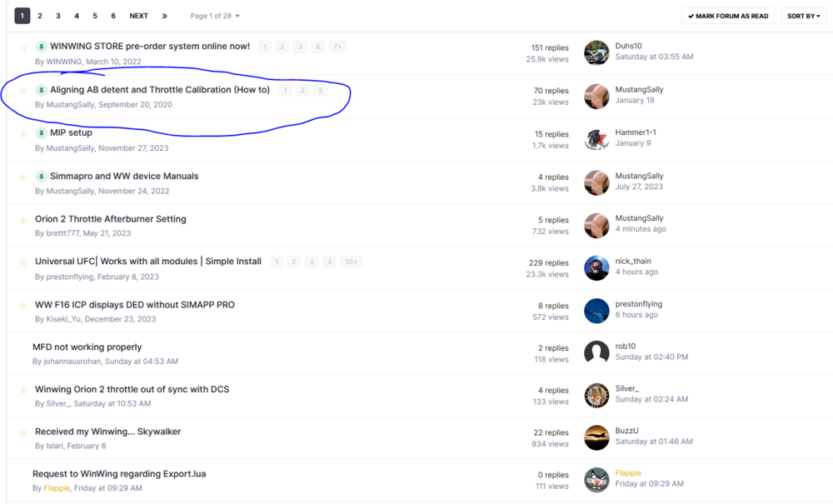Open the SORT BY dropdown

(803, 16)
